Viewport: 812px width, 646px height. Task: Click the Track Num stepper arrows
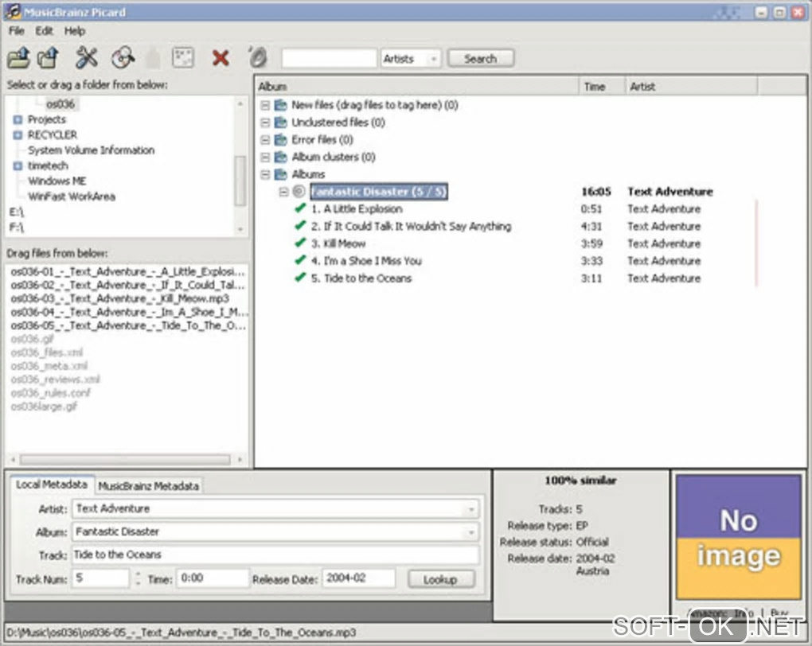point(138,578)
